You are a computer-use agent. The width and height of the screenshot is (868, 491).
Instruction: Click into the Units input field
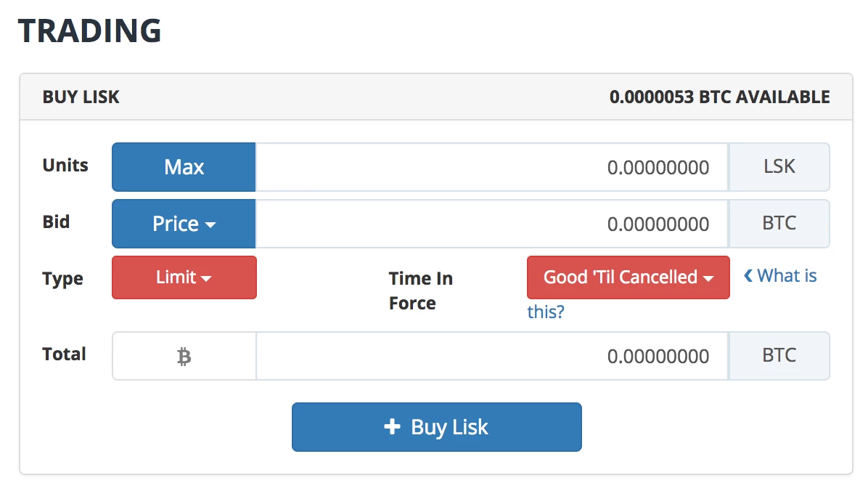point(491,166)
